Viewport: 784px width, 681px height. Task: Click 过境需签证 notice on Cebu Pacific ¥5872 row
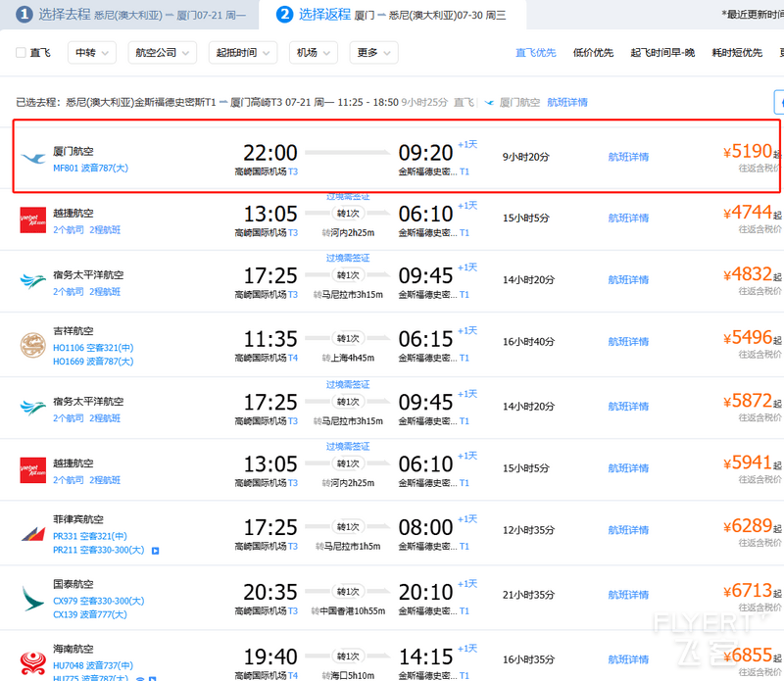[x=348, y=384]
